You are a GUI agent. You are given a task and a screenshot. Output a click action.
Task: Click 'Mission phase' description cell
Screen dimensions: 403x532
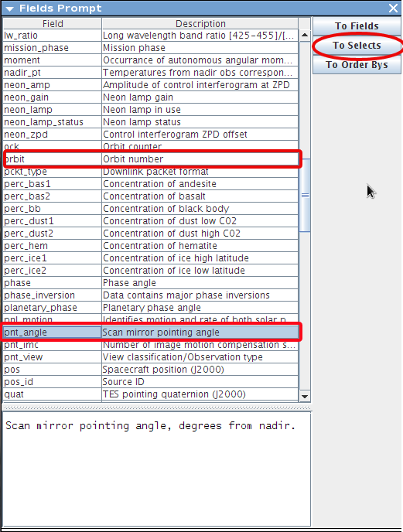(200, 48)
